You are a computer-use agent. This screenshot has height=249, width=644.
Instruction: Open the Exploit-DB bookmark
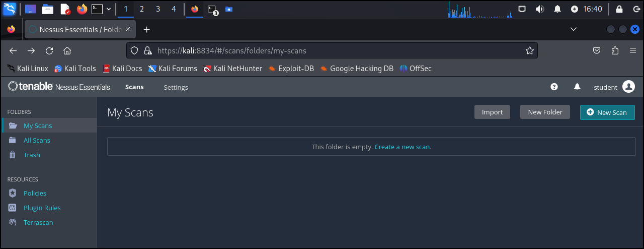click(x=291, y=69)
